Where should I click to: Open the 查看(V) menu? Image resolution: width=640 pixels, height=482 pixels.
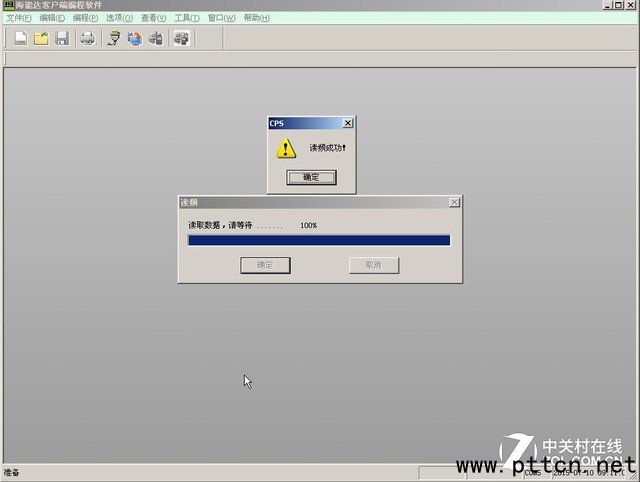(153, 18)
